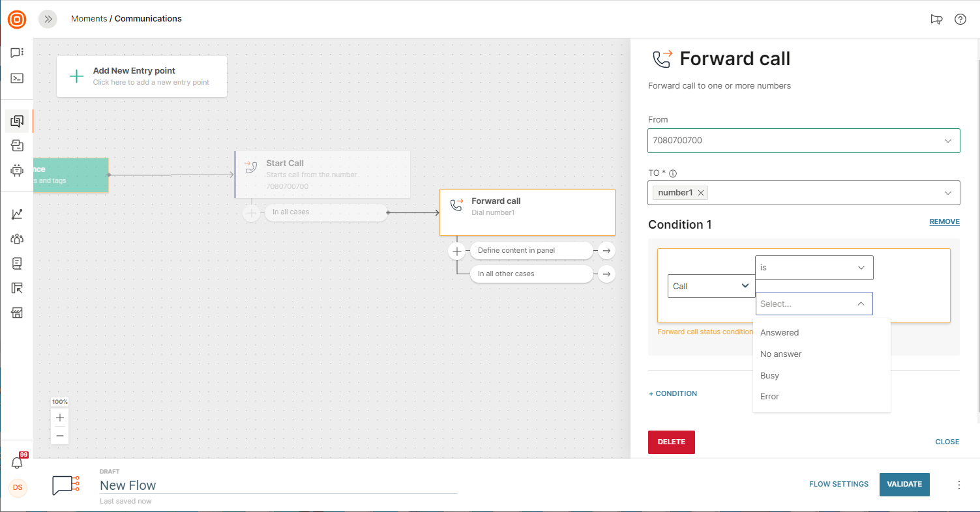This screenshot has height=512, width=980.
Task: Click the info icon next to TO
Action: [x=673, y=174]
